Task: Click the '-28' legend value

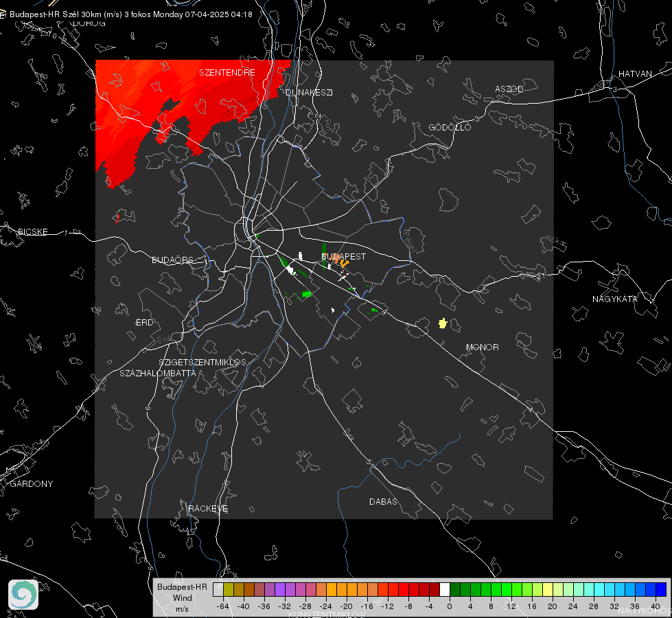Action: pyautogui.click(x=305, y=606)
